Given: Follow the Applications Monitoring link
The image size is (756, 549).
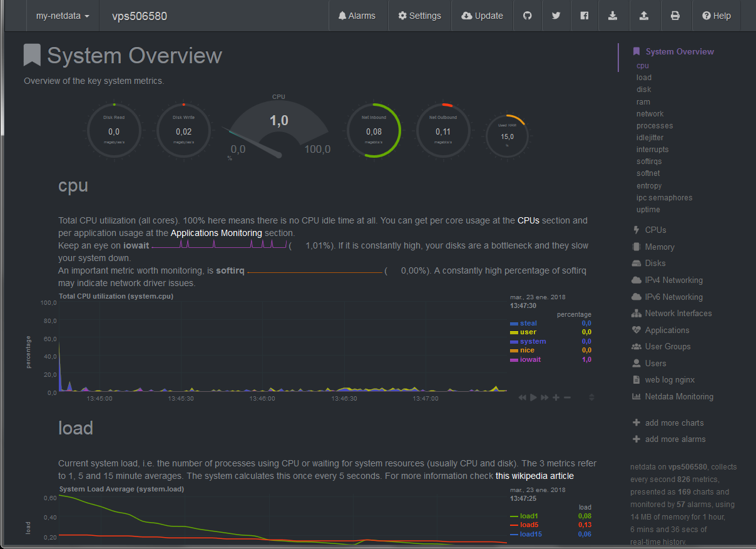Looking at the screenshot, I should click(x=216, y=233).
